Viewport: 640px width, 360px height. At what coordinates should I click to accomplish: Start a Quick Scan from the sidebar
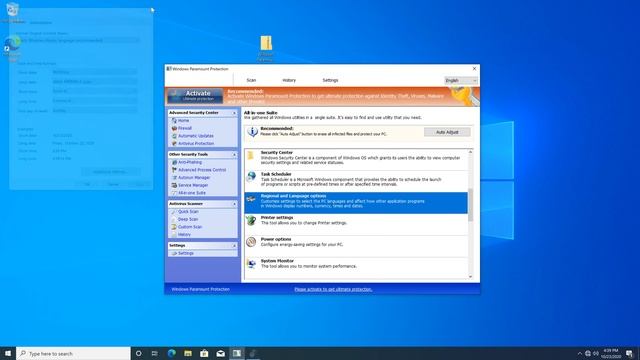pyautogui.click(x=188, y=211)
